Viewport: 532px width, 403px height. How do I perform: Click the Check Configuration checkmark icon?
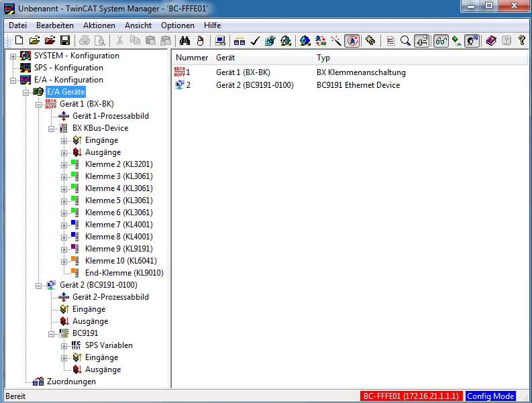[255, 41]
